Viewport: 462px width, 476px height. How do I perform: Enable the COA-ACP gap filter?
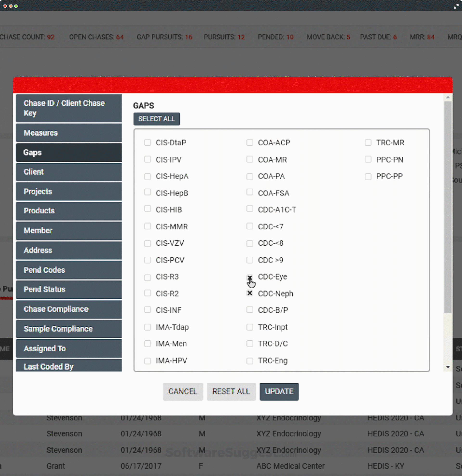click(250, 143)
